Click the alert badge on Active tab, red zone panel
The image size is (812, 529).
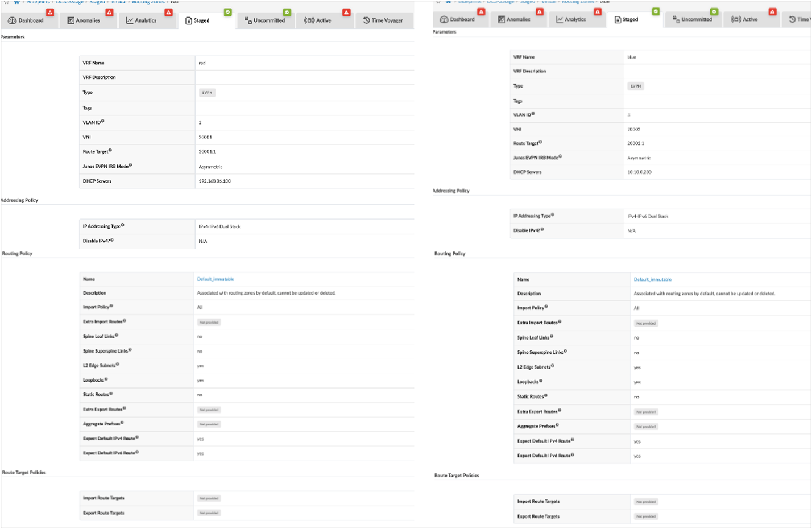click(346, 12)
